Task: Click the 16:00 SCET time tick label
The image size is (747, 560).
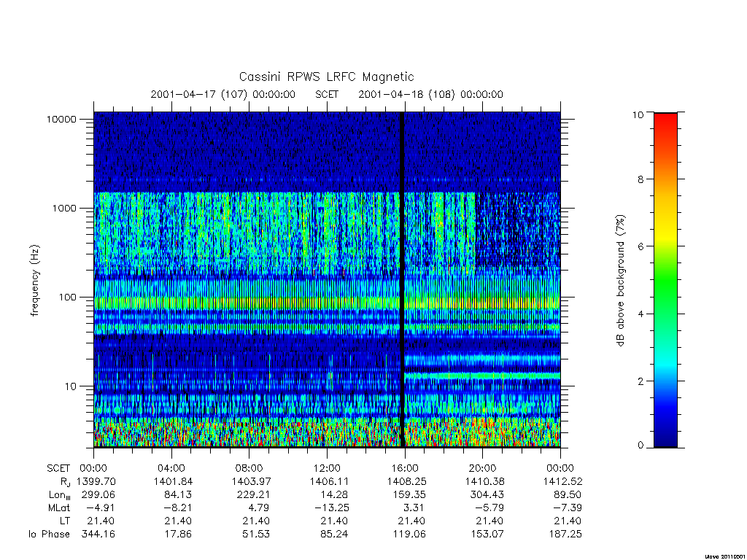Action: [x=404, y=468]
